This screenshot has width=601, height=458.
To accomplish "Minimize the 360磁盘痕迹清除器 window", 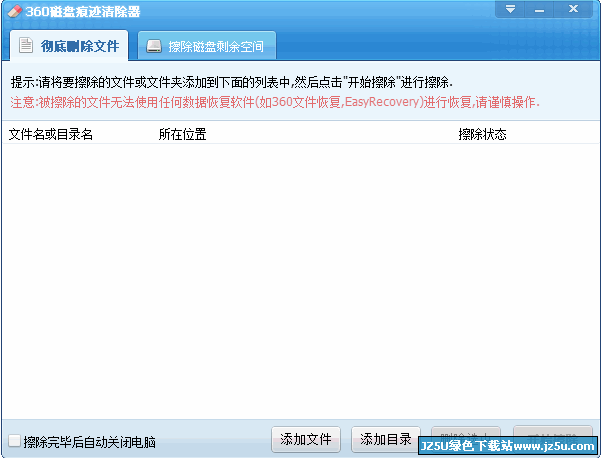I will [539, 9].
